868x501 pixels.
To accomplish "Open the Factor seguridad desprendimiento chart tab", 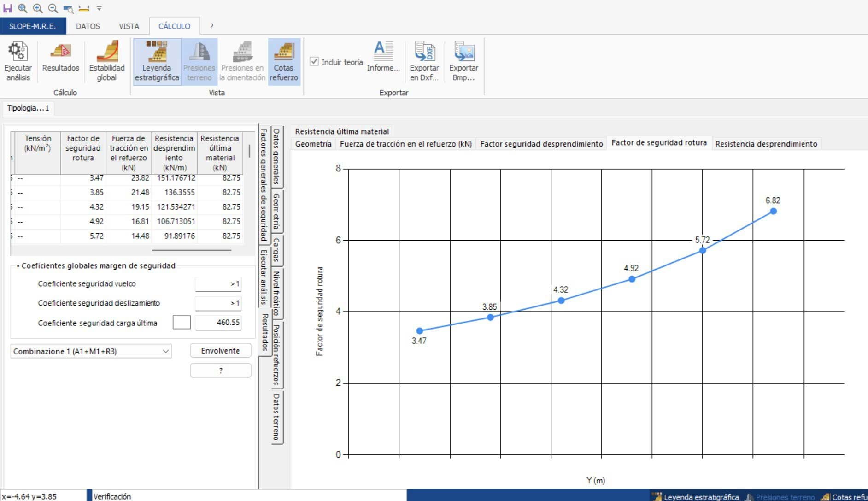I will point(541,144).
